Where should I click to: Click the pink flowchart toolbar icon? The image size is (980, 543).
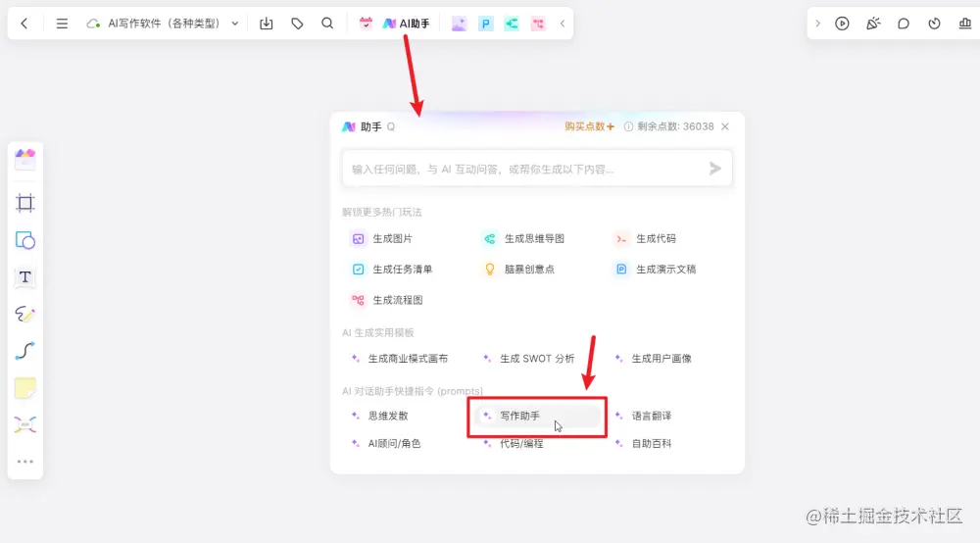point(538,24)
